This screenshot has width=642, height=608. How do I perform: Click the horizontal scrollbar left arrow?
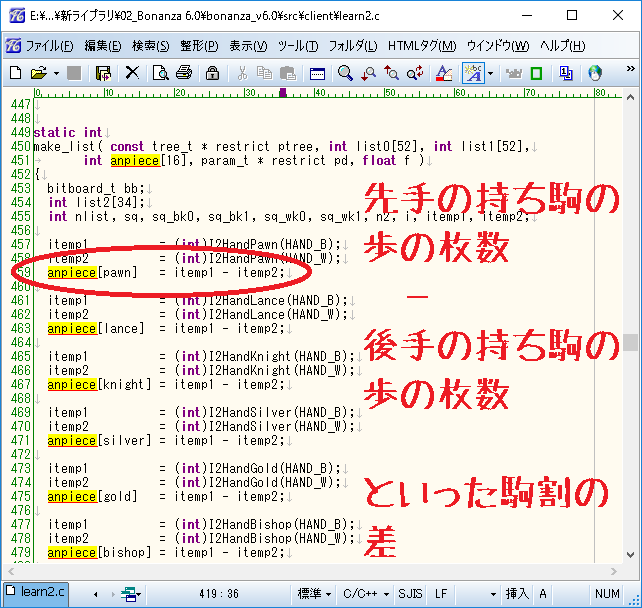coord(11,571)
